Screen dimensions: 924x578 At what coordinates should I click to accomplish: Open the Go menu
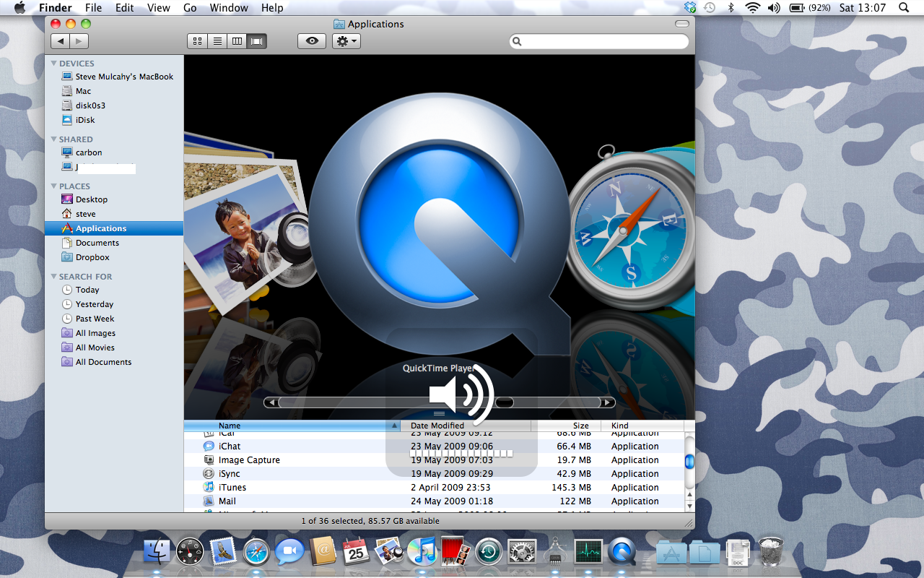coord(190,8)
